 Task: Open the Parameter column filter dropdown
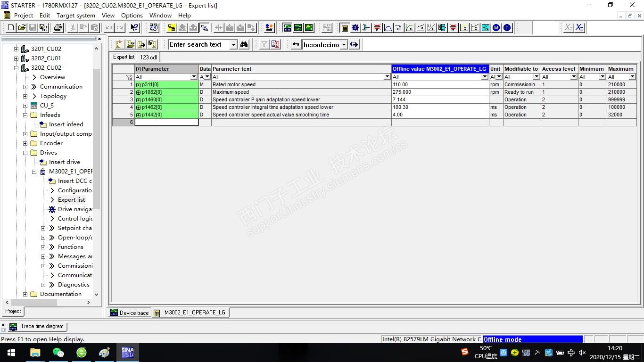(x=194, y=77)
